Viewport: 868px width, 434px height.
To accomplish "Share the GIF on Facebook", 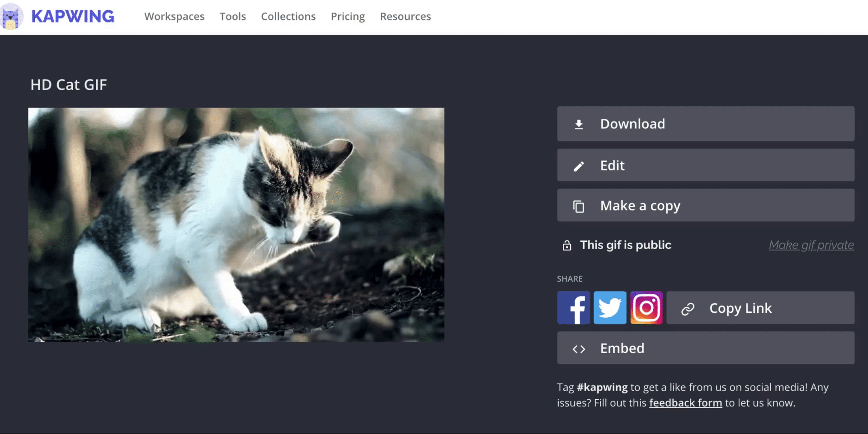I will coord(573,308).
